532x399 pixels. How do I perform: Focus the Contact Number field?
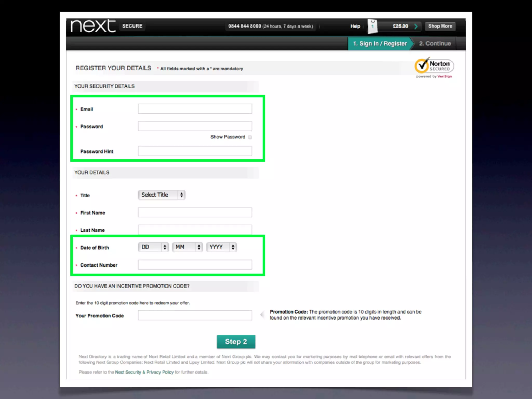tap(195, 265)
